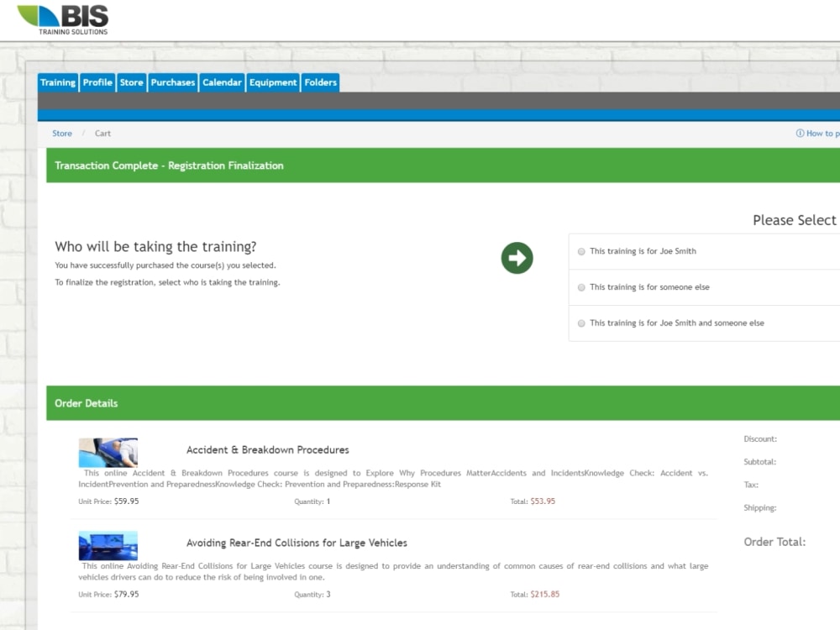The width and height of the screenshot is (840, 630).
Task: Click the Order Total label
Action: click(774, 542)
